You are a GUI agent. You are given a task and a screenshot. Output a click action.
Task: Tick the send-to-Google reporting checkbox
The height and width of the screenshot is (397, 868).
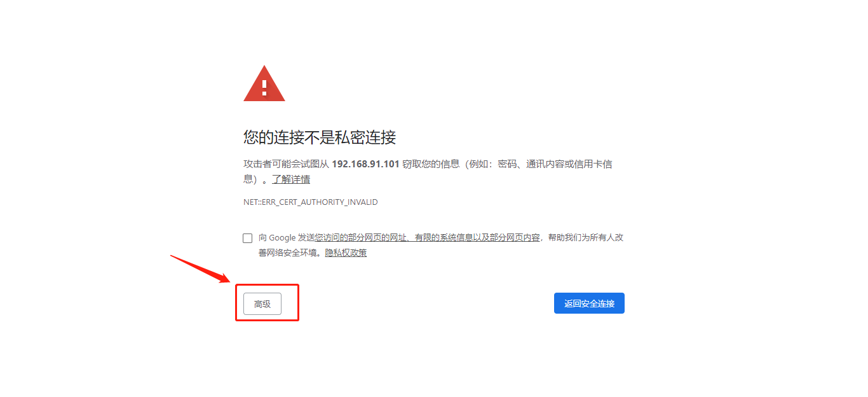[x=247, y=238]
